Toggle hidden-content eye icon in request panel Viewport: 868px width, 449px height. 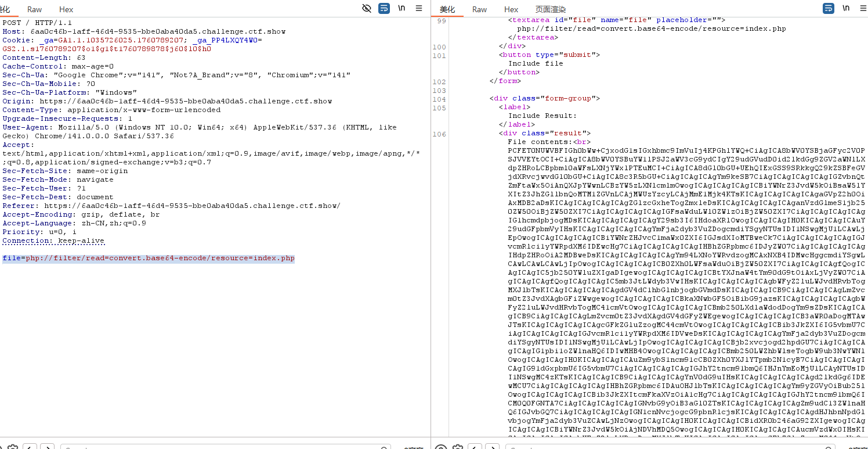[367, 9]
